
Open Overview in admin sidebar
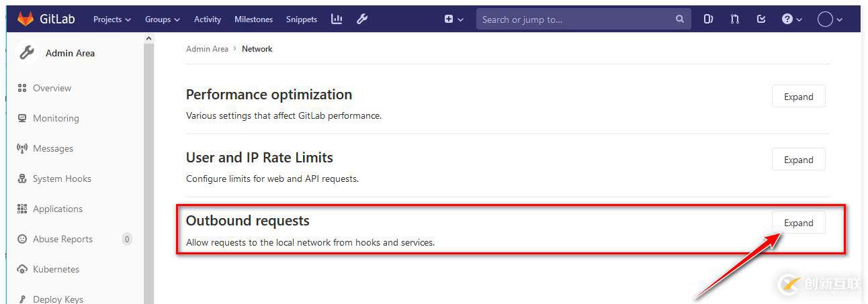point(52,88)
